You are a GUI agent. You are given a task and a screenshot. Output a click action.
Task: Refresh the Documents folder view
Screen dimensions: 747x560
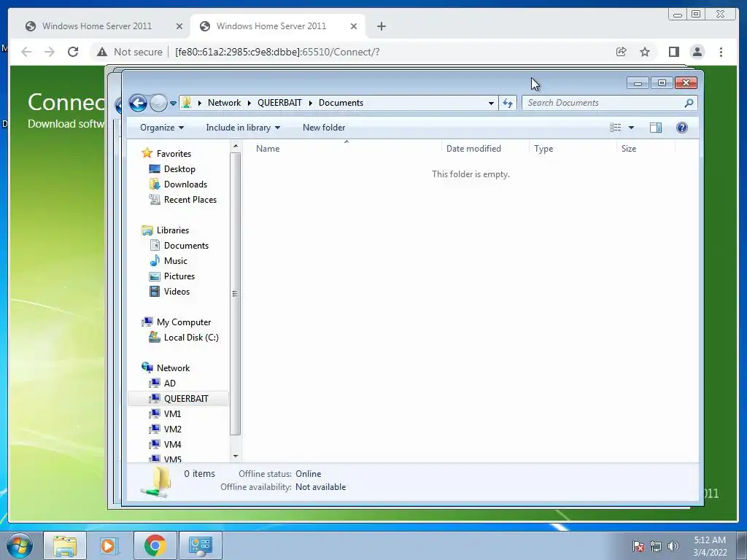(x=508, y=103)
